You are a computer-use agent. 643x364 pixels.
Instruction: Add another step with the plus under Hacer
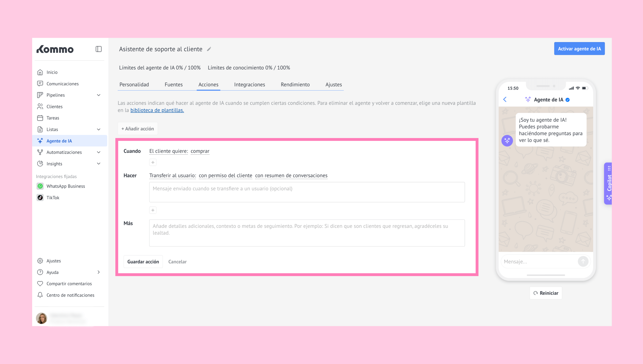pos(153,210)
